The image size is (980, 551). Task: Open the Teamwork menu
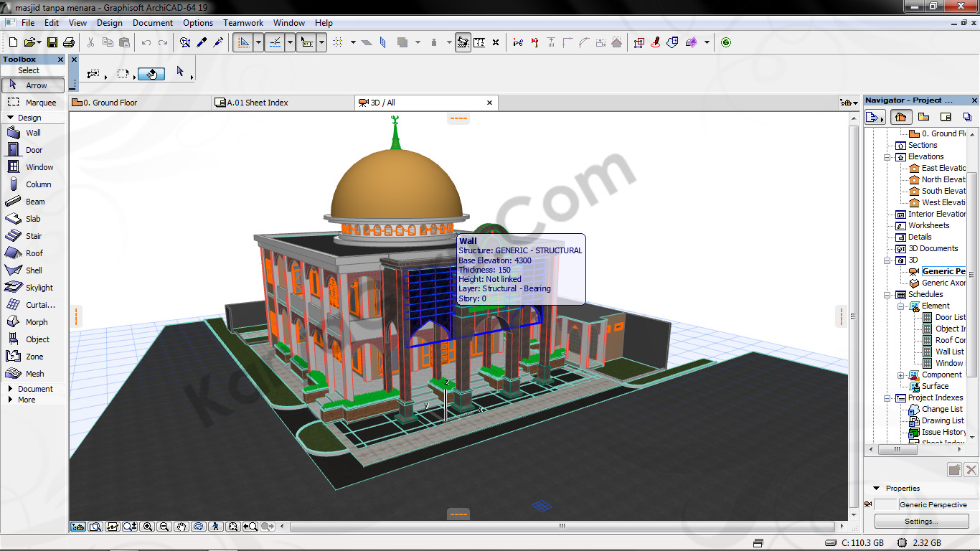coord(243,23)
